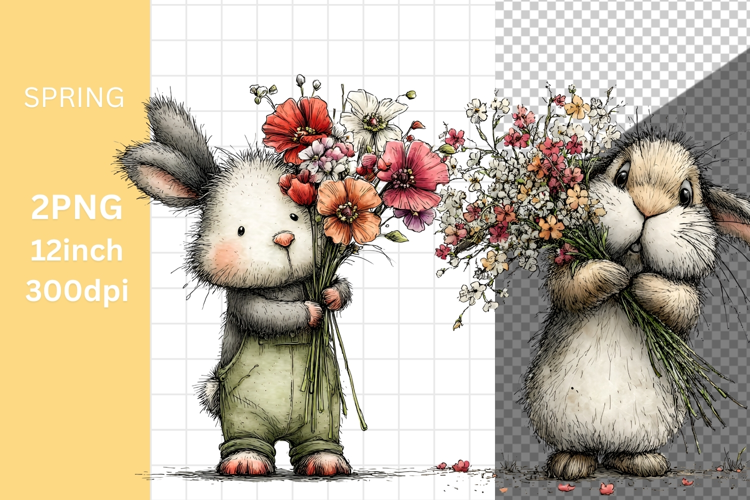Click the SPRING text label
Image resolution: width=750 pixels, height=500 pixels.
tap(75, 98)
